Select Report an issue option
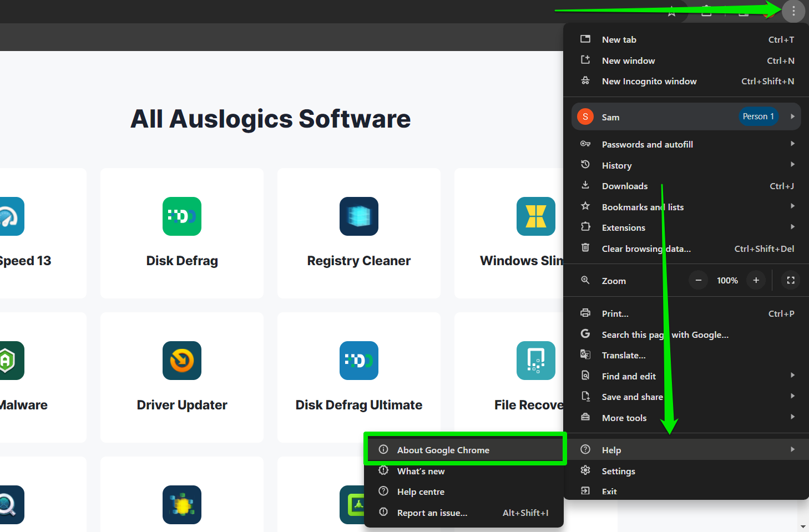Screen dimensions: 809x532 (432, 513)
